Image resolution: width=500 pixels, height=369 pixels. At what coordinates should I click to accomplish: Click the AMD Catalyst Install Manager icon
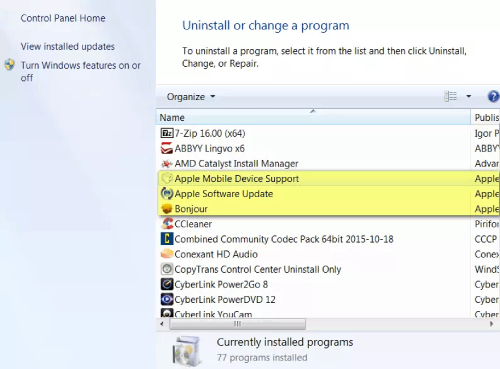[x=167, y=164]
